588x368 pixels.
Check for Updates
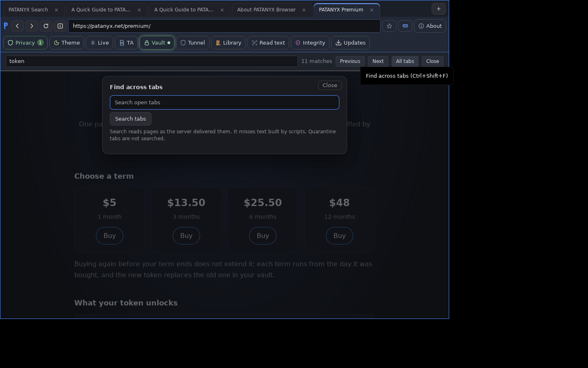point(350,43)
